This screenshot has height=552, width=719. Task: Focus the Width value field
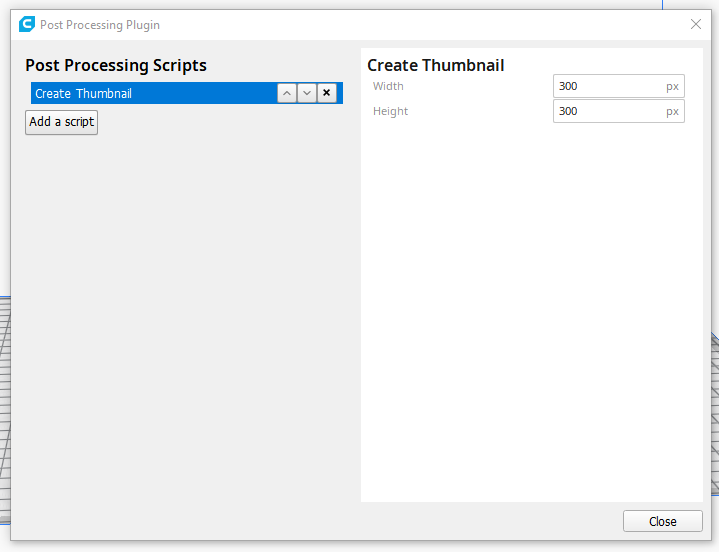619,86
